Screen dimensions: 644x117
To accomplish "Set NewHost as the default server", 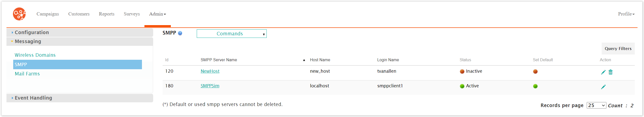I will pos(535,71).
